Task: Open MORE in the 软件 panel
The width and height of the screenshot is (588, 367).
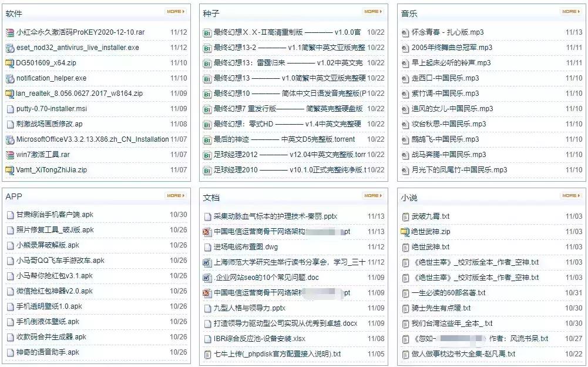Action: (176, 11)
